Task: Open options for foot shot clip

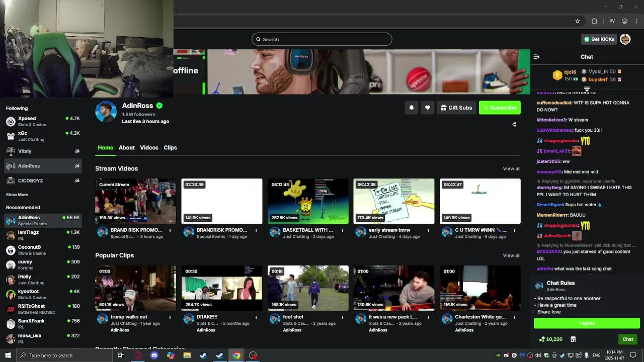Action: click(x=342, y=318)
